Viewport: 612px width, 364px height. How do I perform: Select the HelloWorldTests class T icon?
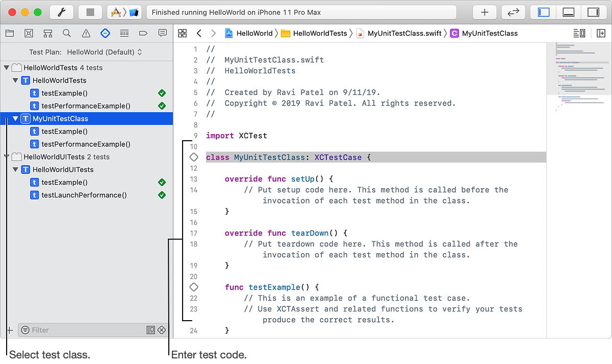tap(25, 80)
